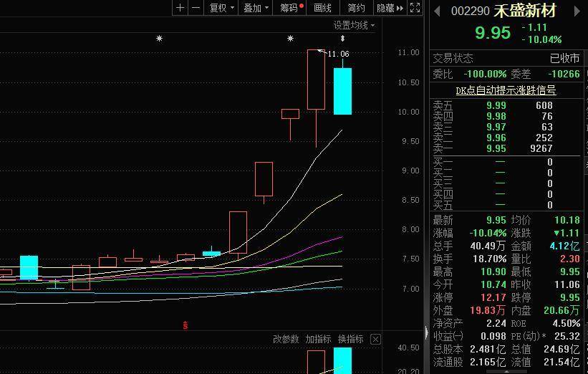The height and width of the screenshot is (374, 588).
Task: Open fullscreen chart view icon
Action: click(415, 8)
